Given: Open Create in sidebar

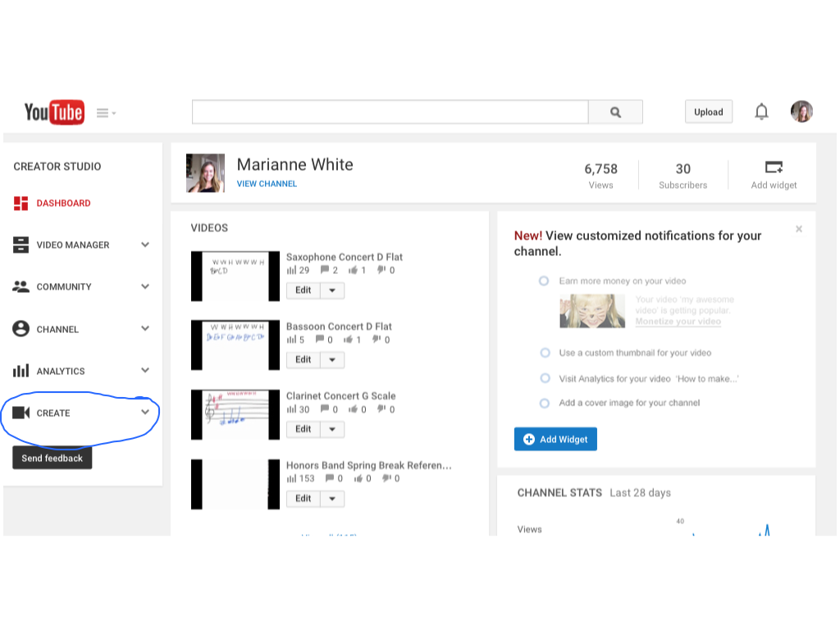Looking at the screenshot, I should tap(53, 413).
